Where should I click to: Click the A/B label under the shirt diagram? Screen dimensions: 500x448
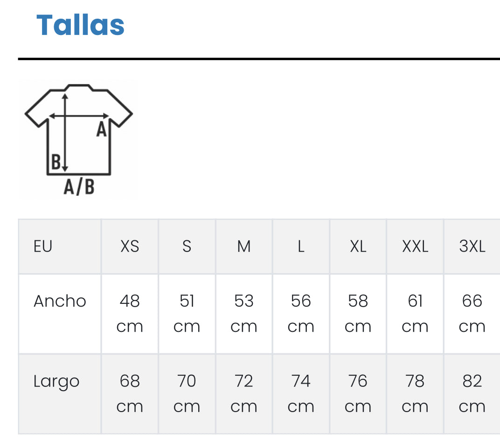[79, 188]
